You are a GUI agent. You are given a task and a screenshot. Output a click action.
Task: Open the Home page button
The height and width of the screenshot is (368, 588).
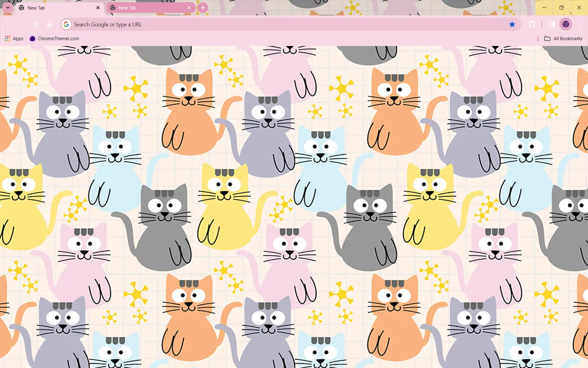click(x=50, y=24)
